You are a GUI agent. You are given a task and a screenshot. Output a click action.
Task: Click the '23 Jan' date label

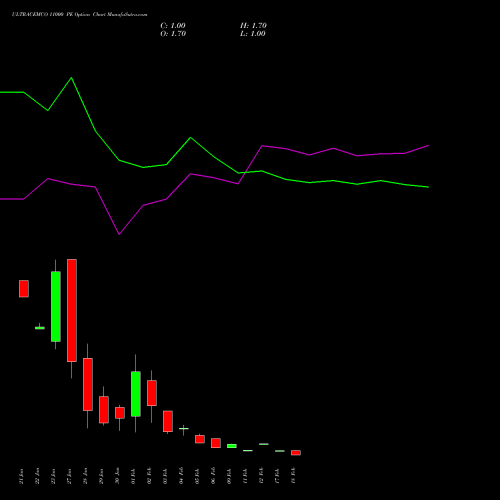coord(54,476)
